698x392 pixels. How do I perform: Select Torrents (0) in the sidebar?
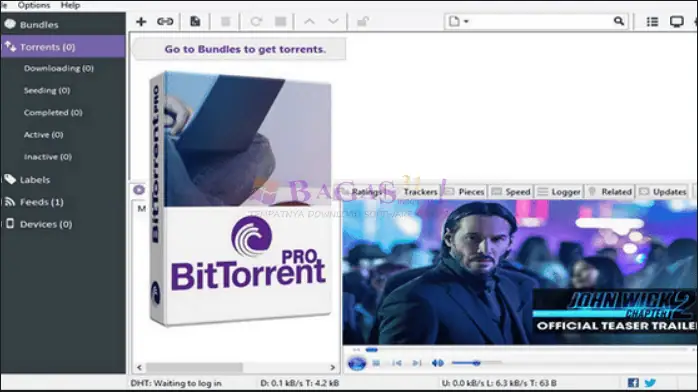pyautogui.click(x=62, y=47)
